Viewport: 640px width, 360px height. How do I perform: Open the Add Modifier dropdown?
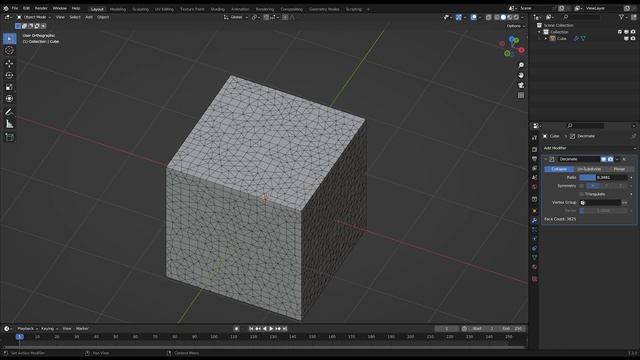point(589,148)
